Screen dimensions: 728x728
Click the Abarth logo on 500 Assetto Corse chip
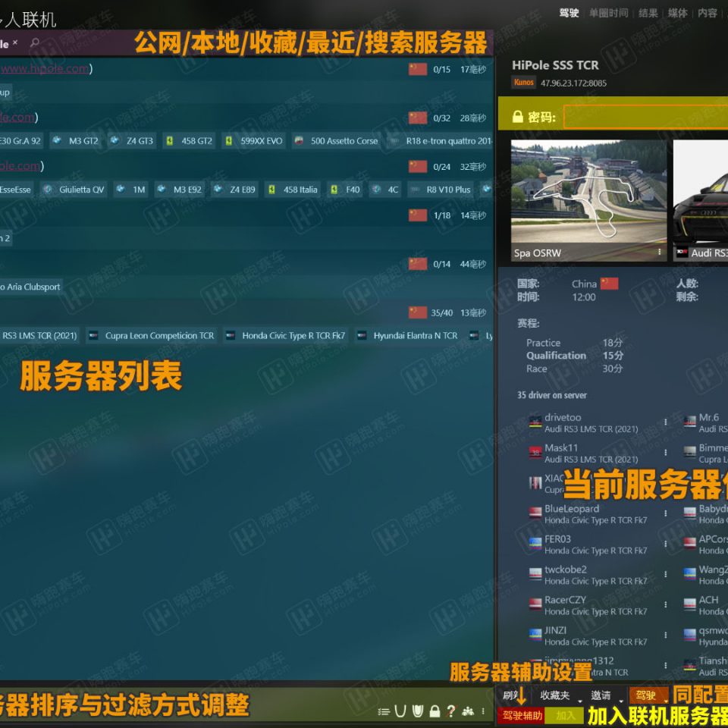pyautogui.click(x=299, y=140)
